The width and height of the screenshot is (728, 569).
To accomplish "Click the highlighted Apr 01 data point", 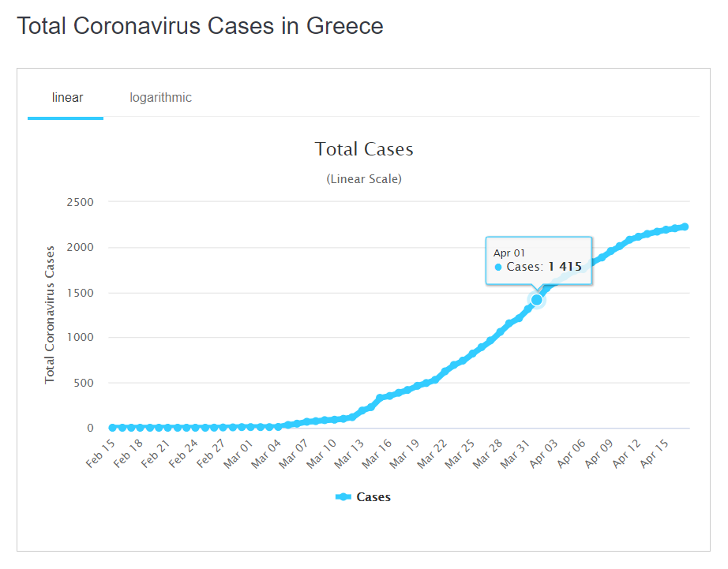I will coord(537,300).
